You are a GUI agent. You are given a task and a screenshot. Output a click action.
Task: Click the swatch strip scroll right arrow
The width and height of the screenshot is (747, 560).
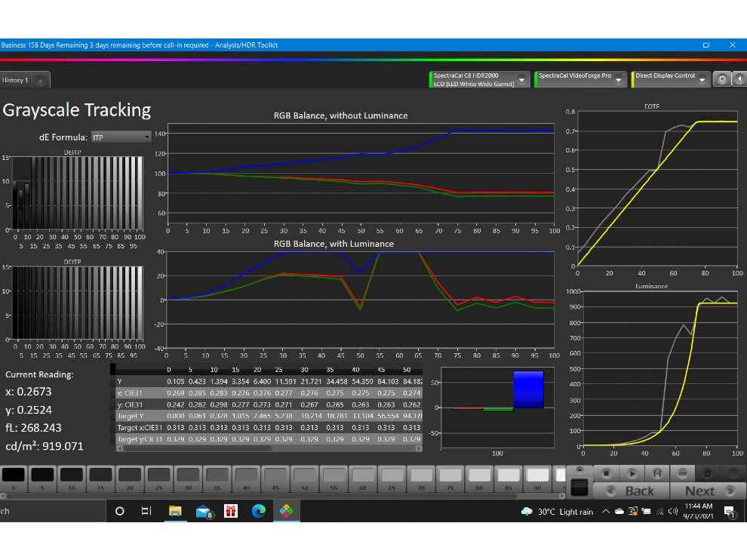(562, 496)
